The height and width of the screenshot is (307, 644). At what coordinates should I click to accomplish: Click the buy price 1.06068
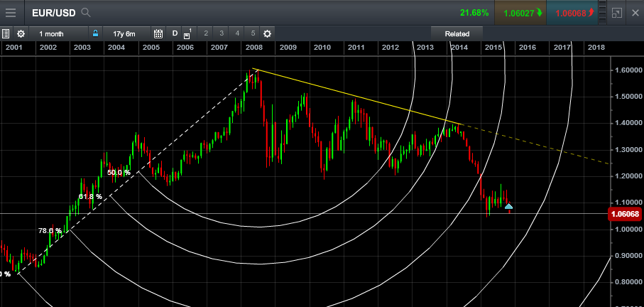point(572,13)
